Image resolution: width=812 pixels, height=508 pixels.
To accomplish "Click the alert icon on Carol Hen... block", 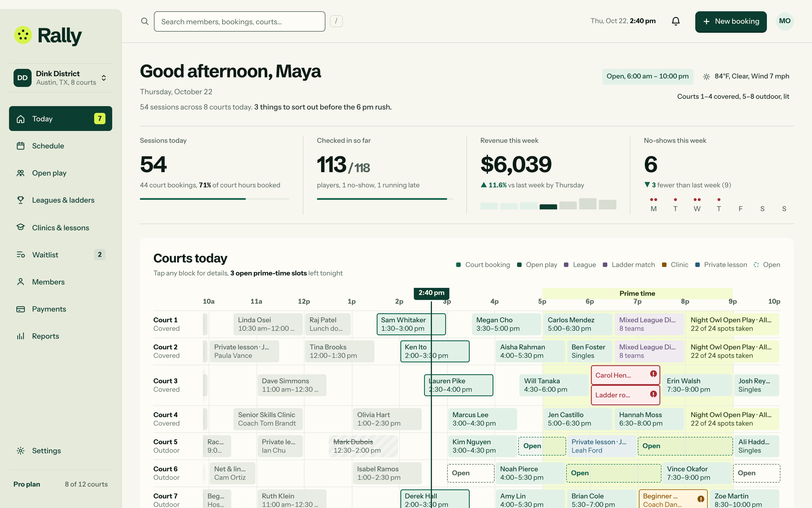I will 653,374.
